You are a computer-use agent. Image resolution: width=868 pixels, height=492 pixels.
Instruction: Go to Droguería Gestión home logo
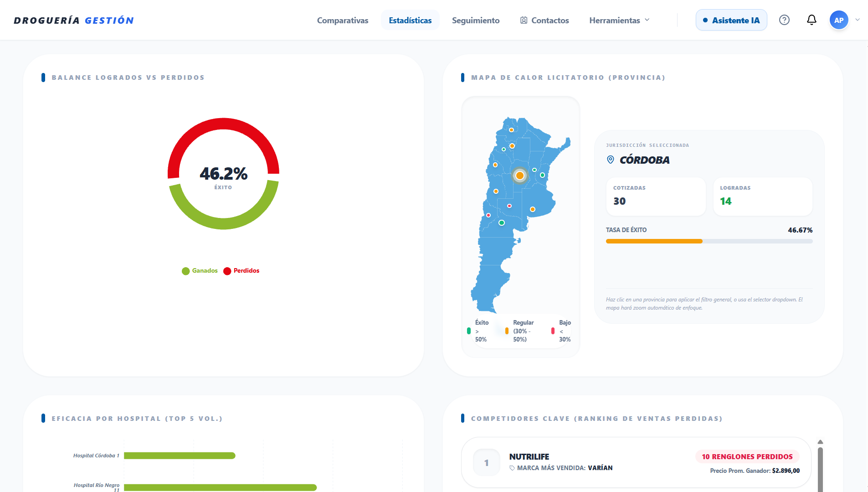(x=74, y=21)
